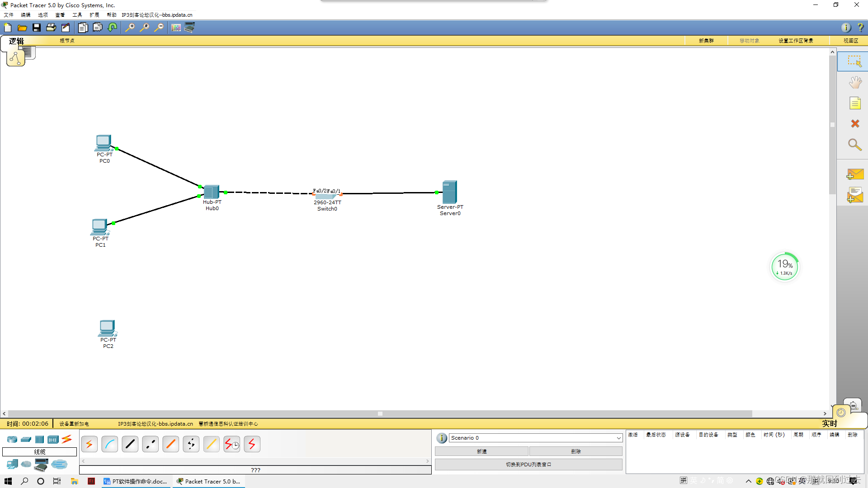Select the automatic connection lightning cable
The image size is (868, 488).
(89, 444)
